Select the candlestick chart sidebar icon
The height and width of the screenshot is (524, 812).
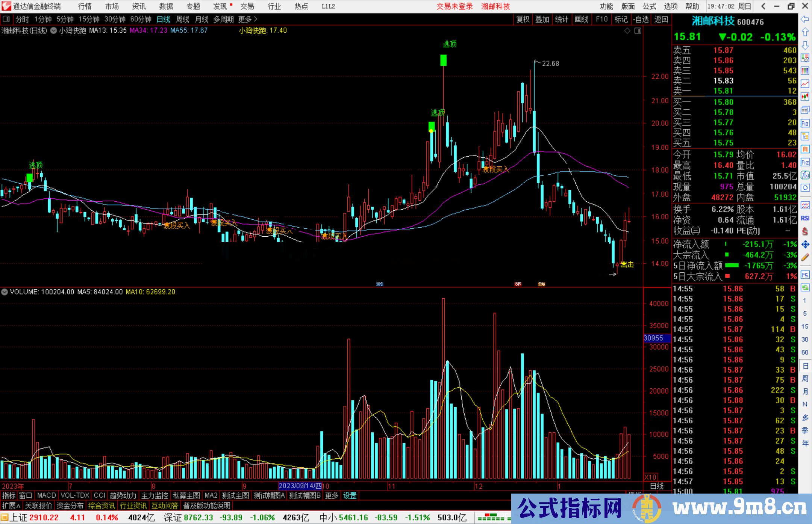805,97
